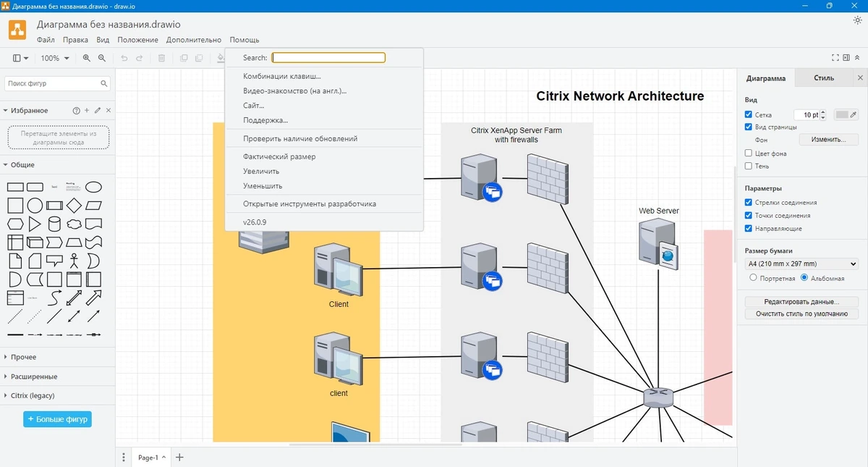The width and height of the screenshot is (868, 467).
Task: Switch to the Стиль tab
Action: click(x=823, y=77)
